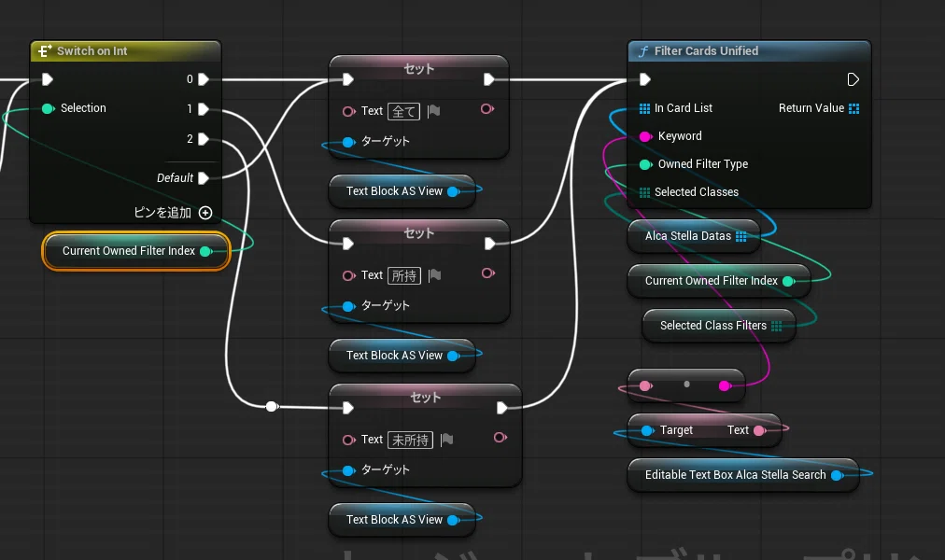Edit the 所持 text value field
Viewport: 945px width, 560px height.
click(404, 275)
